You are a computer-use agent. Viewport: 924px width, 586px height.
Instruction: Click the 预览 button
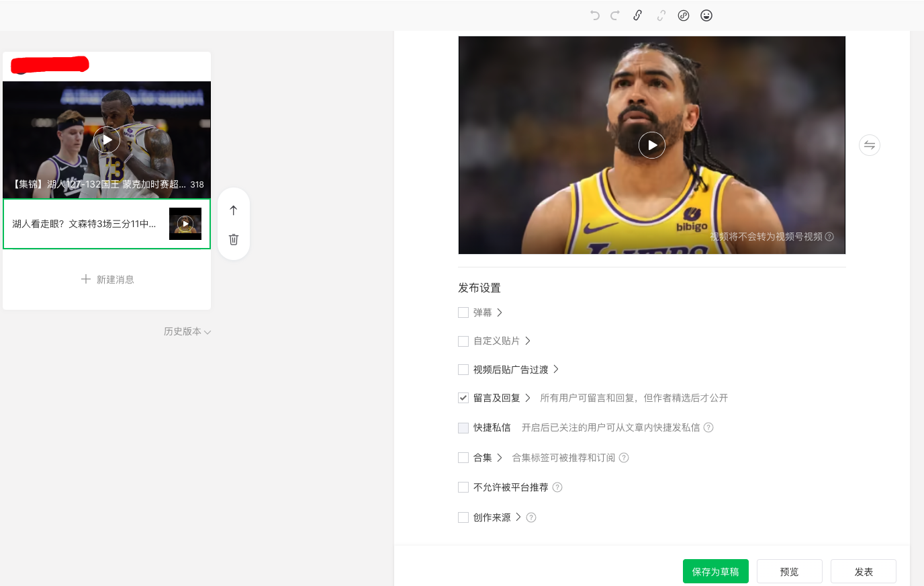point(790,571)
